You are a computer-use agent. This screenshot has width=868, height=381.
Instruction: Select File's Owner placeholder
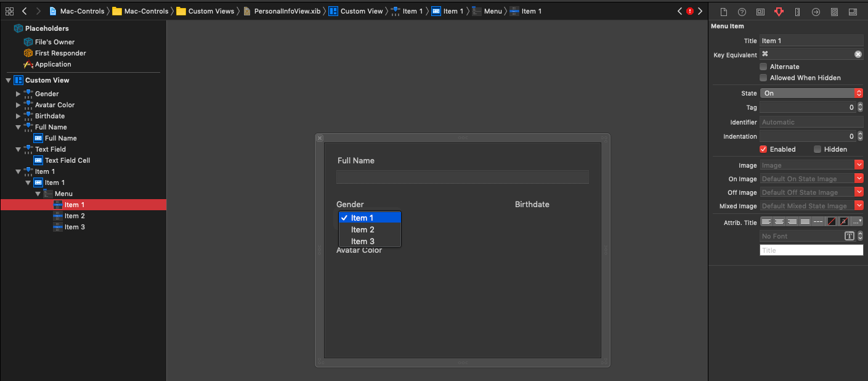pos(54,42)
